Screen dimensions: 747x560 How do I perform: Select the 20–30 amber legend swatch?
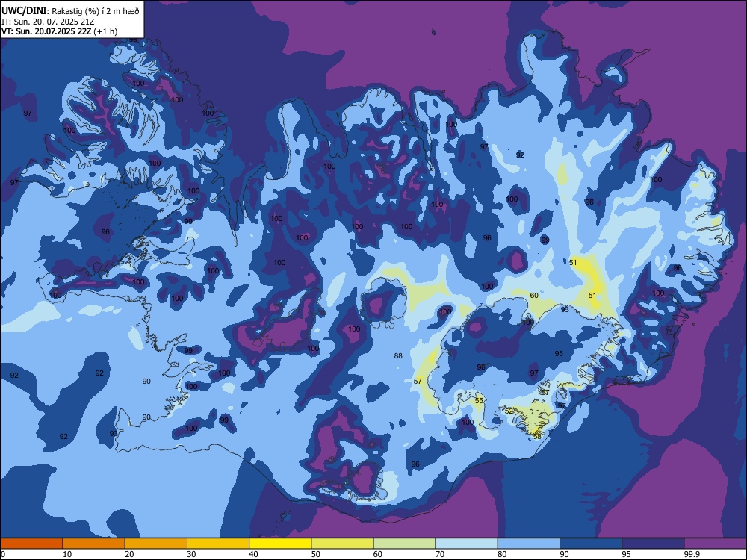point(156,544)
